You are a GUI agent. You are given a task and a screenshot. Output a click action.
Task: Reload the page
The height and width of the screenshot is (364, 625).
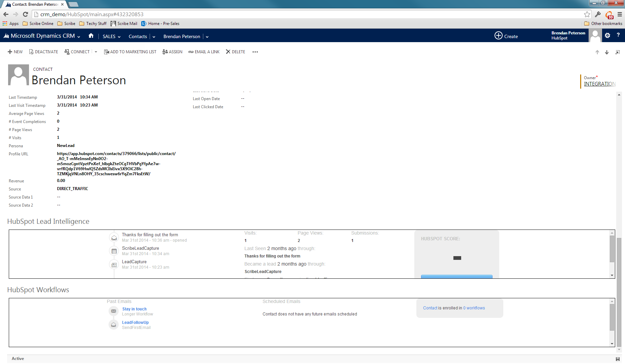pos(25,14)
